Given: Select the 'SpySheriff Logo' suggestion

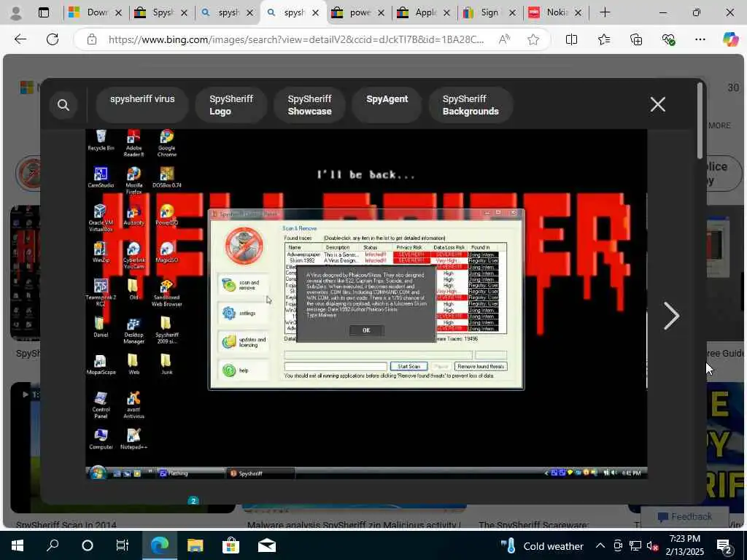Looking at the screenshot, I should click(x=231, y=105).
